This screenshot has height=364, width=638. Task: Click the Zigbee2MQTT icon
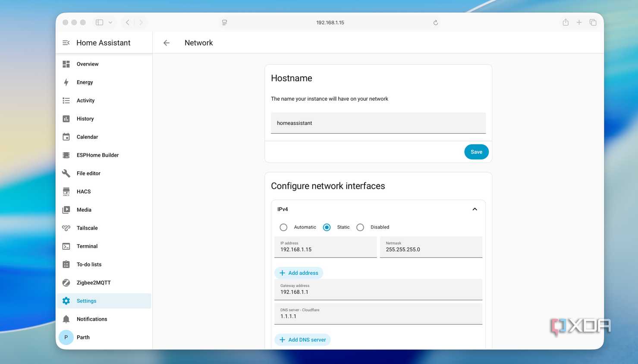tap(66, 282)
